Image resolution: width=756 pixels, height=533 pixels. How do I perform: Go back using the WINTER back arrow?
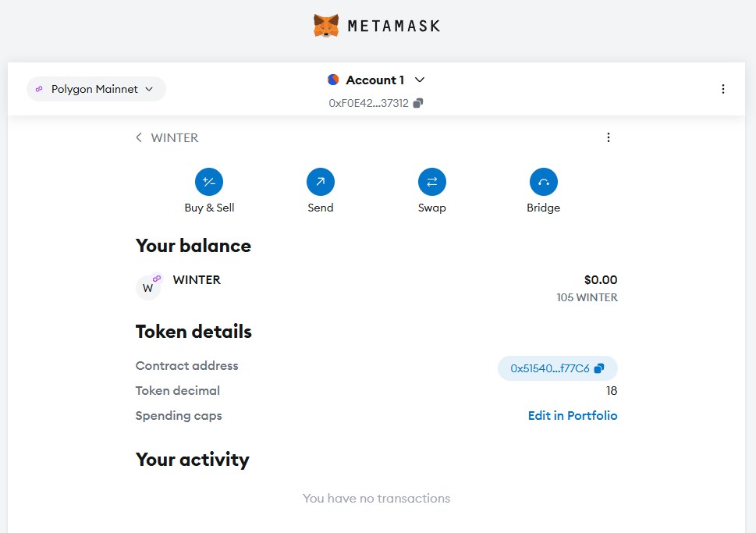coord(139,137)
